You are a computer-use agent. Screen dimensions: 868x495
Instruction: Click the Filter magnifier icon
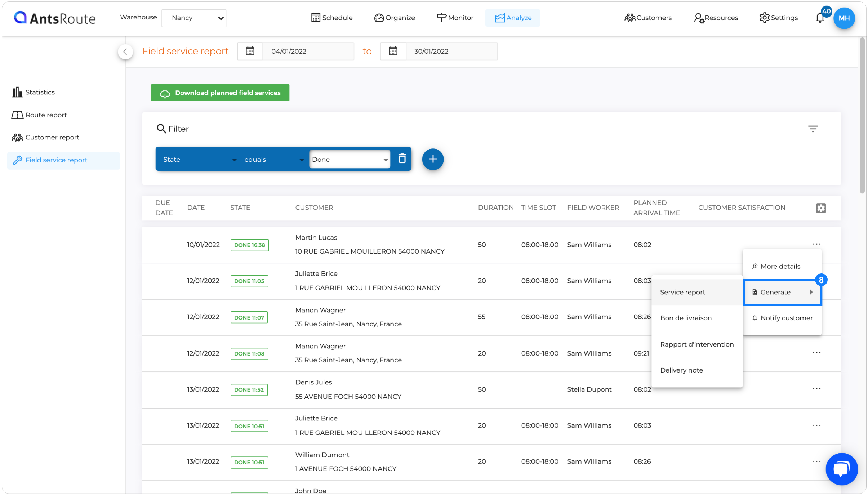pos(161,129)
